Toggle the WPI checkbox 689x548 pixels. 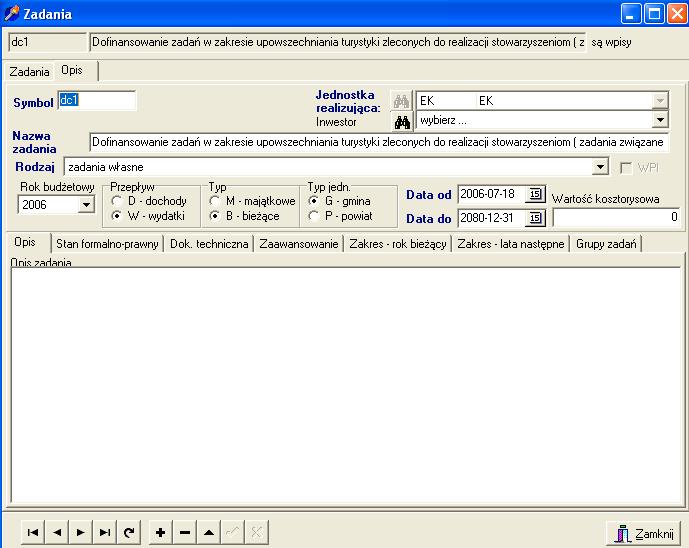(626, 168)
